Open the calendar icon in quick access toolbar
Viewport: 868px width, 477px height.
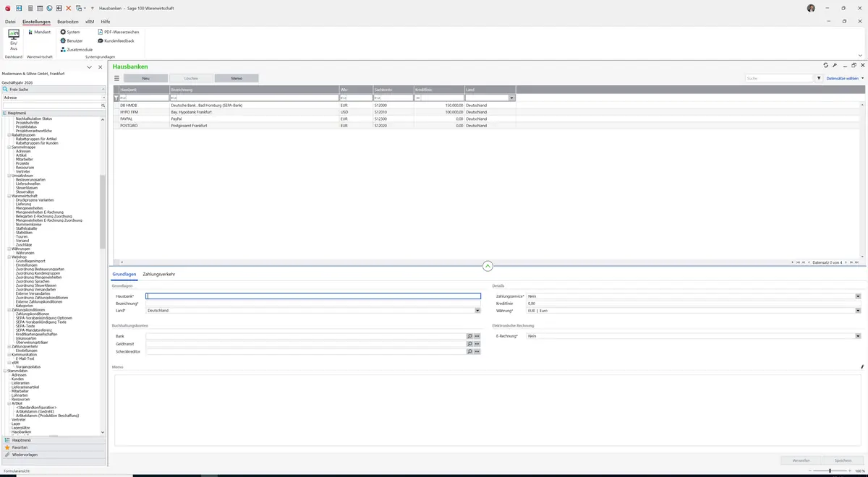pos(40,8)
